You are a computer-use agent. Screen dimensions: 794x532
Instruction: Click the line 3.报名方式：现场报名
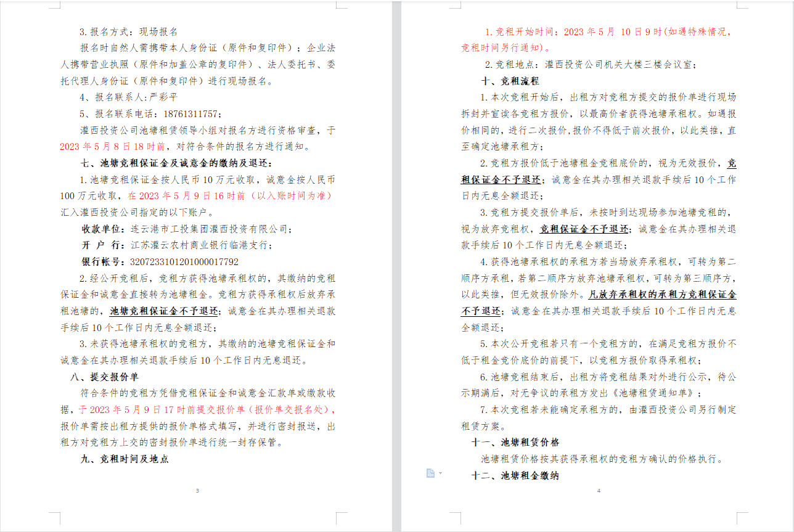(x=128, y=31)
